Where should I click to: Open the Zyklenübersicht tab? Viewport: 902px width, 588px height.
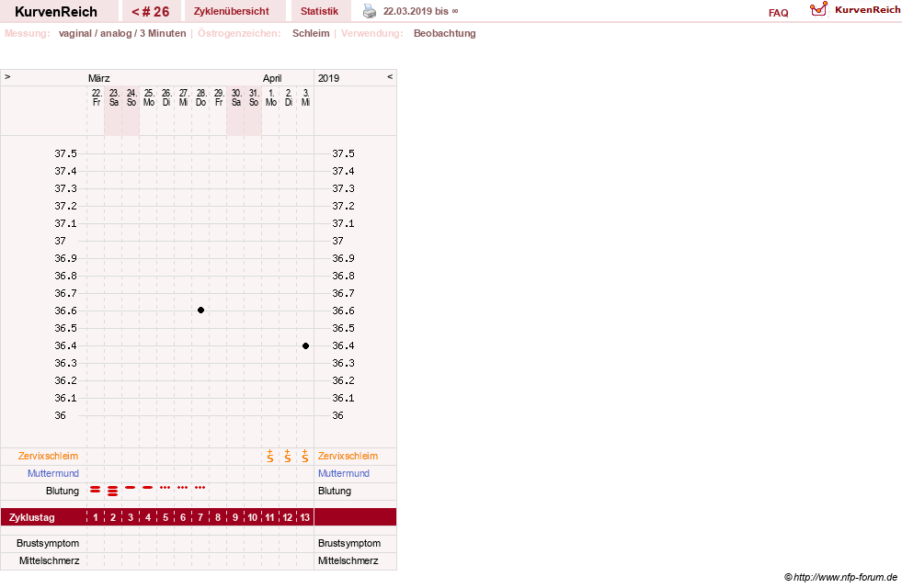pyautogui.click(x=232, y=12)
